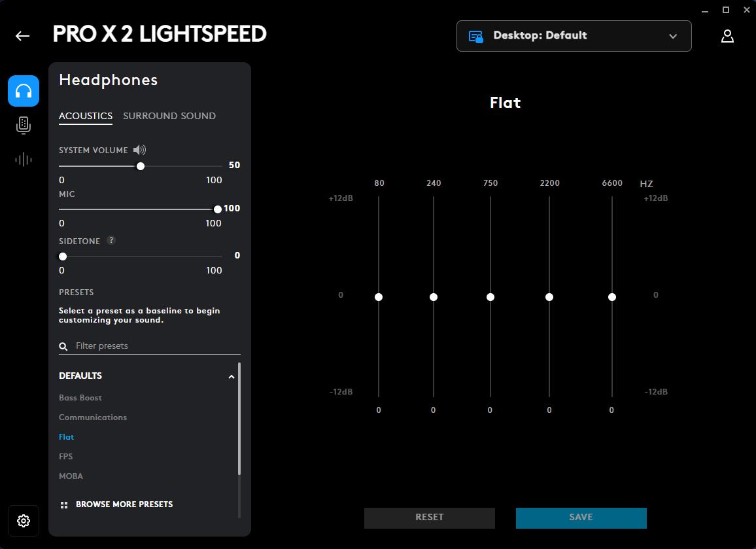The height and width of the screenshot is (549, 756).
Task: Mute system volume via speaker icon
Action: pos(139,150)
